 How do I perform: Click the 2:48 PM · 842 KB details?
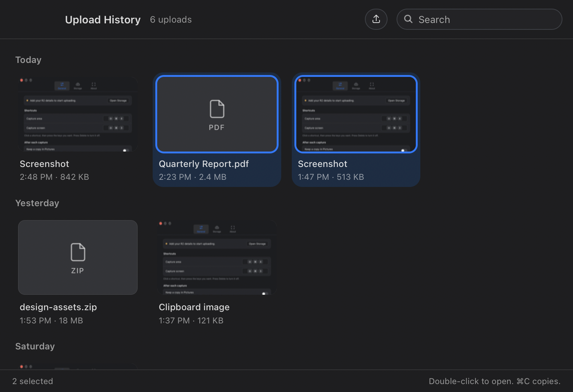[x=54, y=177]
